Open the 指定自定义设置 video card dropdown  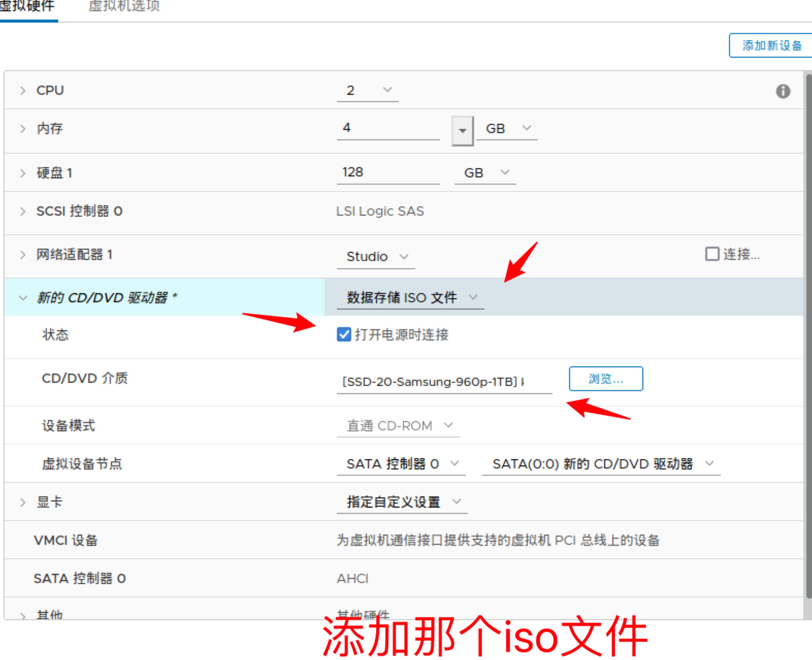pos(402,502)
